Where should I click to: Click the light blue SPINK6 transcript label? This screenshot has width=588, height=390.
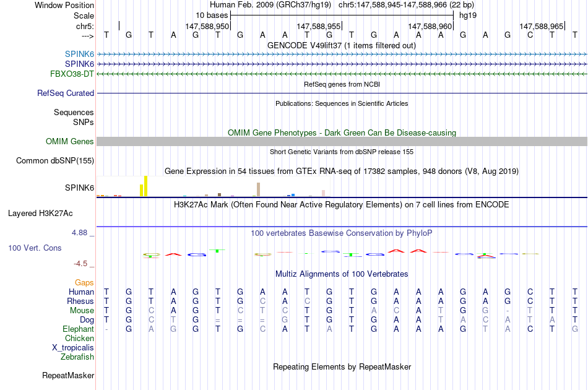pyautogui.click(x=79, y=54)
